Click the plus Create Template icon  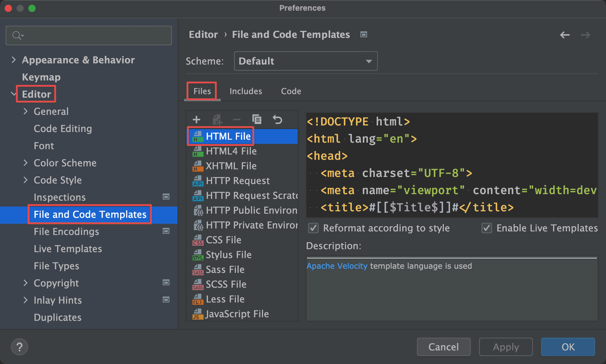pos(196,120)
